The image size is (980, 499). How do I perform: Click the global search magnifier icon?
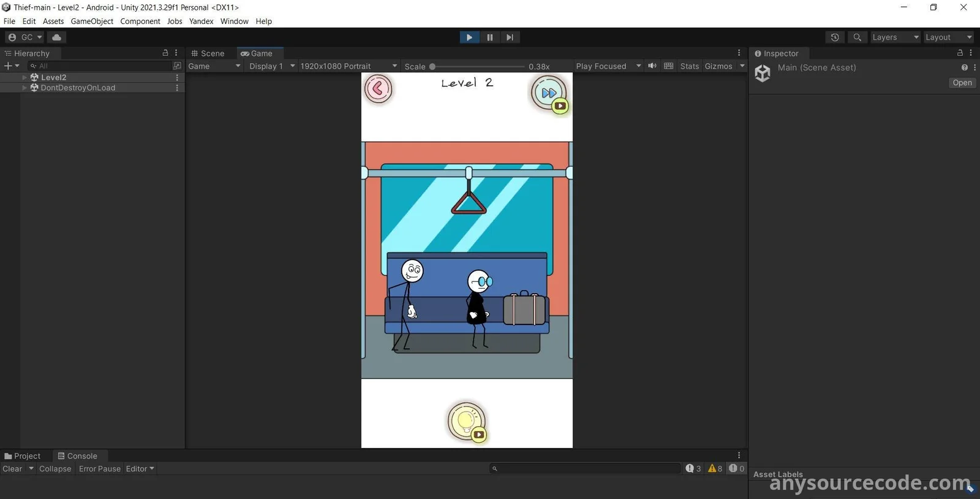857,37
